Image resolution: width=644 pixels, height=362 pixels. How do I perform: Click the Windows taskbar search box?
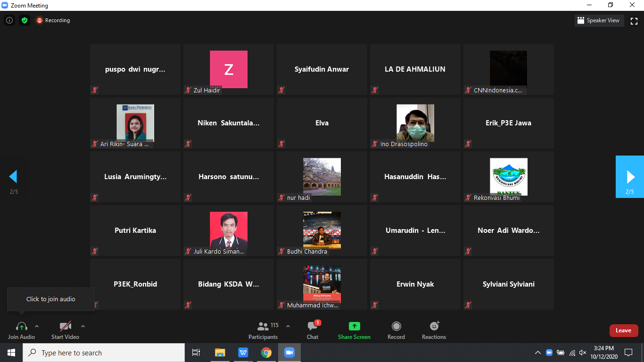point(104,353)
